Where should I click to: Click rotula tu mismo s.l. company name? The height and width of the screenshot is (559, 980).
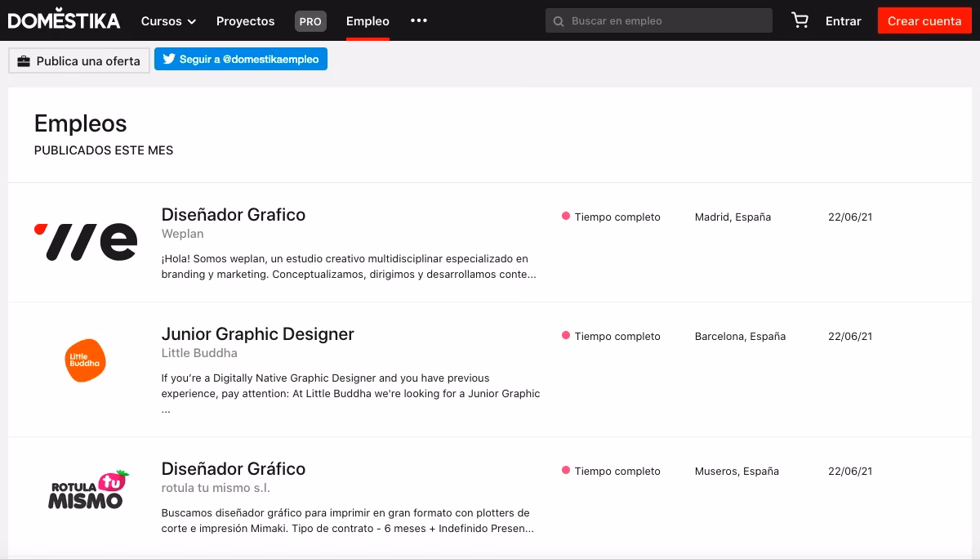[x=216, y=488]
